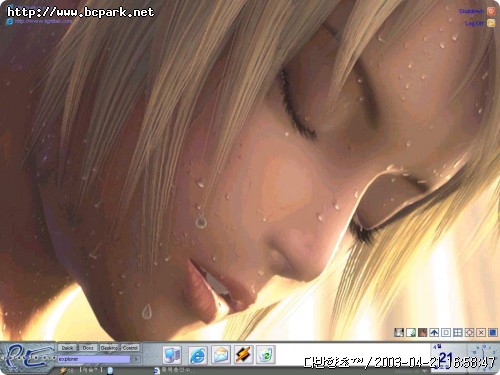Viewport: 500px width, 375px height.
Task: Click the blue up arrow toolbar icon
Action: (434, 332)
